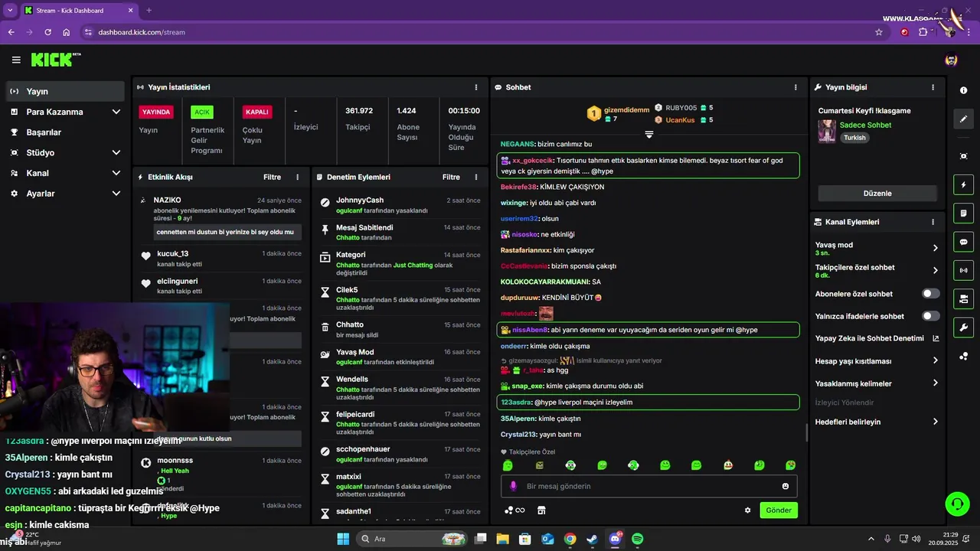
Task: Insert the first green emote in emote row
Action: [x=508, y=465]
